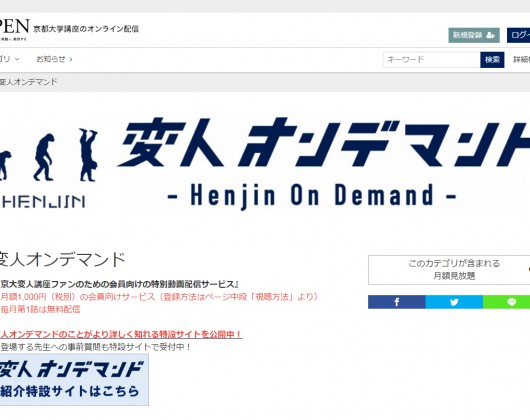Click the 変人オンデマンド page heading

pyautogui.click(x=62, y=260)
